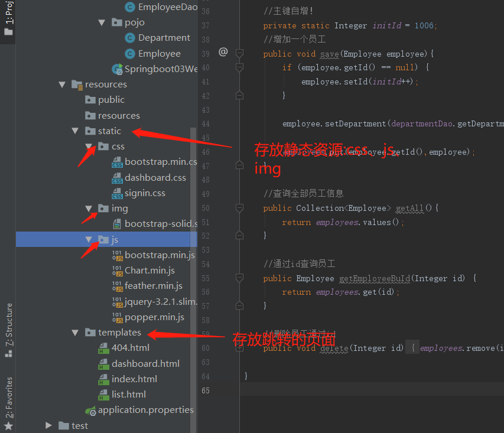
Task: Click the templates folder icon
Action: [x=90, y=333]
